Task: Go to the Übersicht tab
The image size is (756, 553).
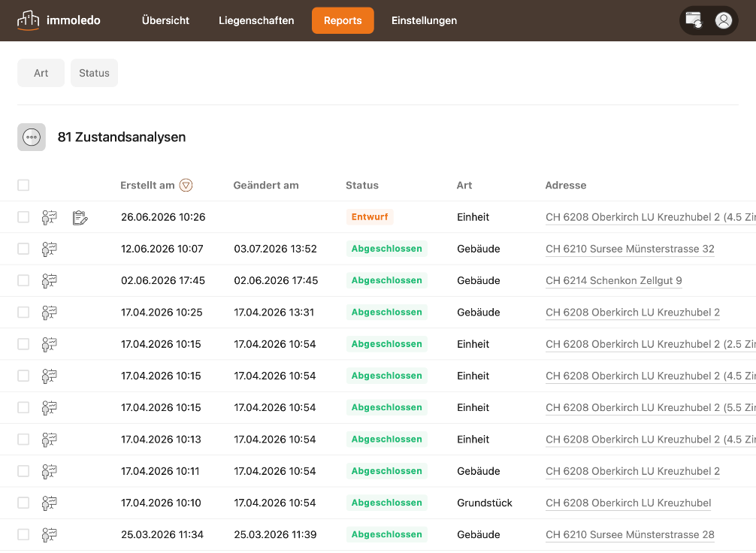Action: point(165,20)
